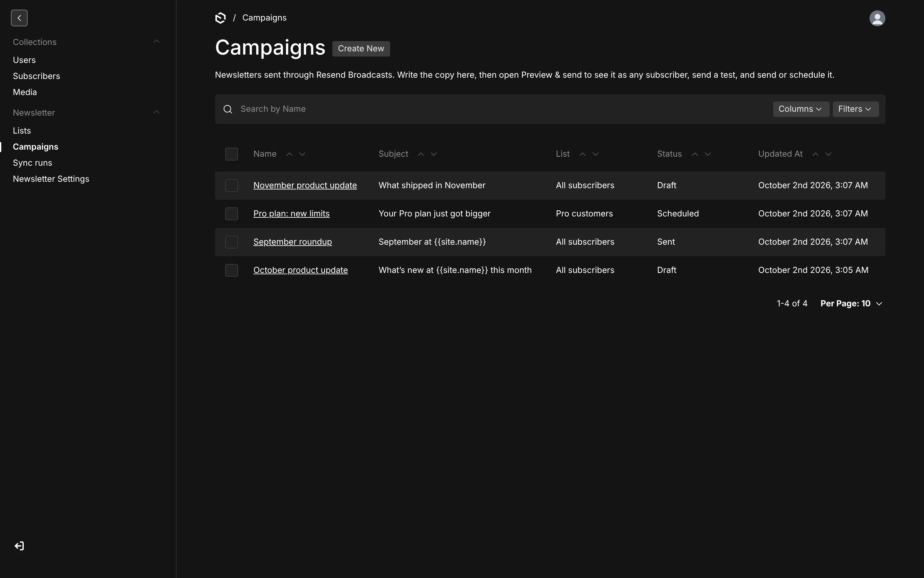Sort Updated At column descending

pyautogui.click(x=828, y=154)
